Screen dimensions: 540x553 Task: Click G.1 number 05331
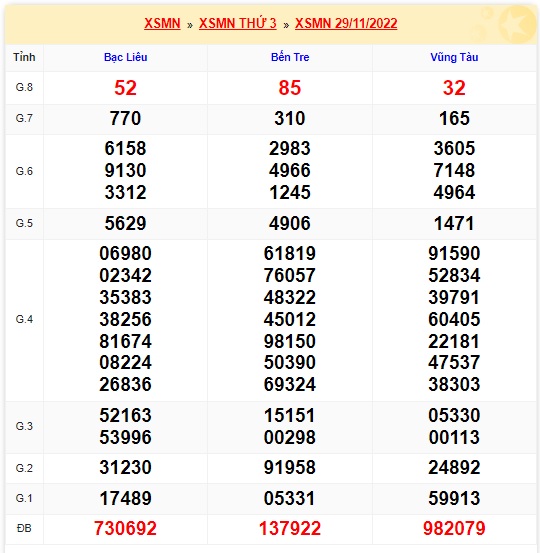[290, 499]
